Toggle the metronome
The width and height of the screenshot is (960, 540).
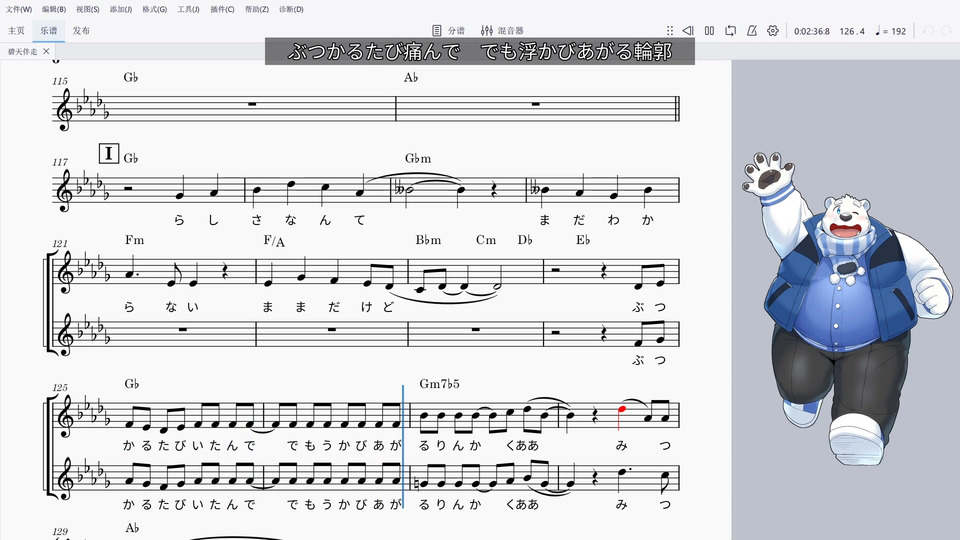[x=752, y=31]
